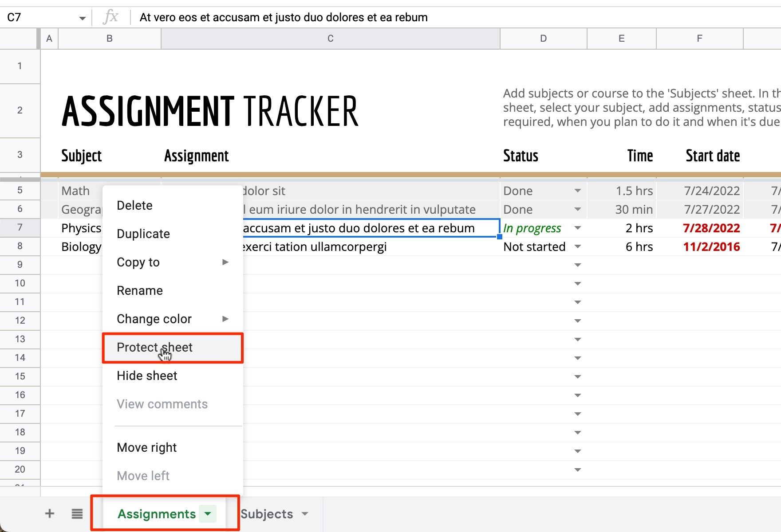Image resolution: width=781 pixels, height=532 pixels.
Task: Hide the sheet via Hide sheet option
Action: [x=146, y=376]
